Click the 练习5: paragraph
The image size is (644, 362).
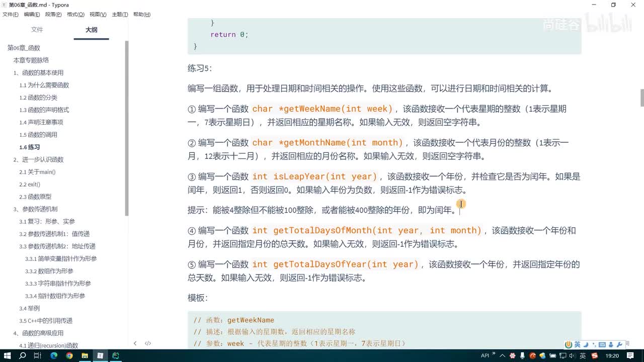click(200, 68)
